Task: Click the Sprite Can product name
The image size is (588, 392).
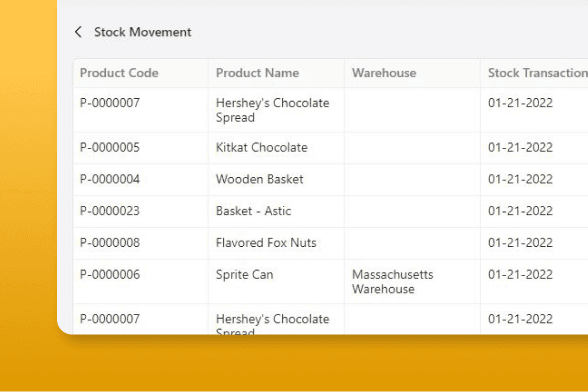Action: pyautogui.click(x=244, y=275)
